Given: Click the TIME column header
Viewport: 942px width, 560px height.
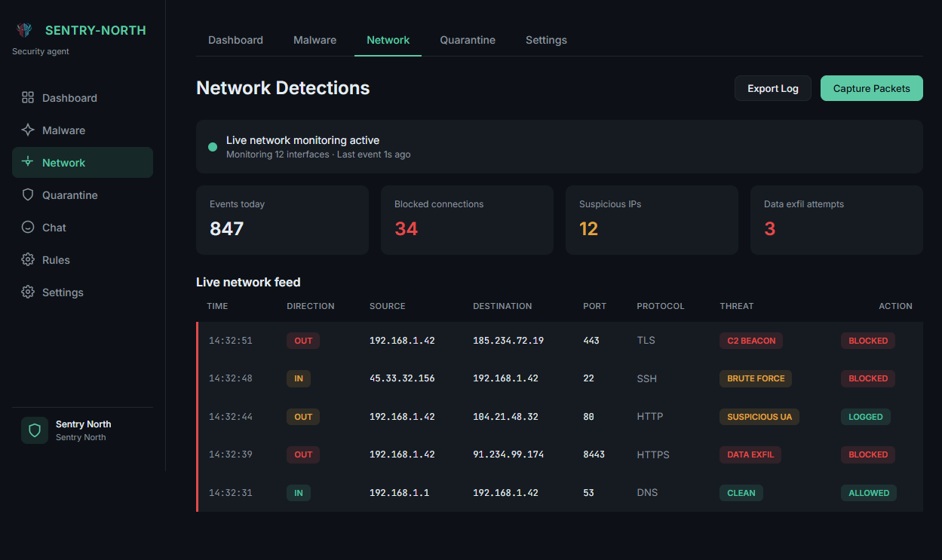Looking at the screenshot, I should coord(217,306).
